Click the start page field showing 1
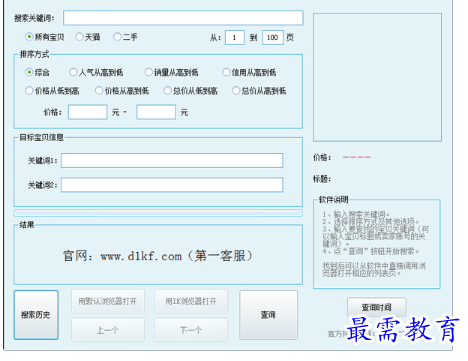The height and width of the screenshot is (361, 468). point(235,37)
